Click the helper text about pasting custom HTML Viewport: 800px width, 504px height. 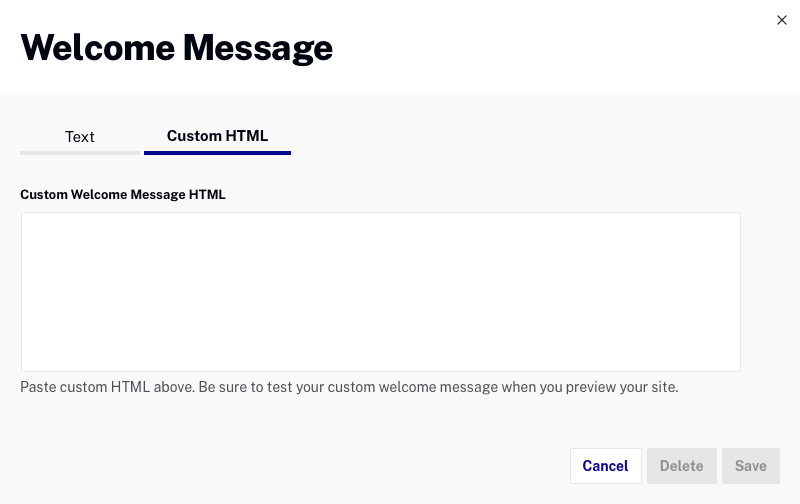pyautogui.click(x=349, y=387)
